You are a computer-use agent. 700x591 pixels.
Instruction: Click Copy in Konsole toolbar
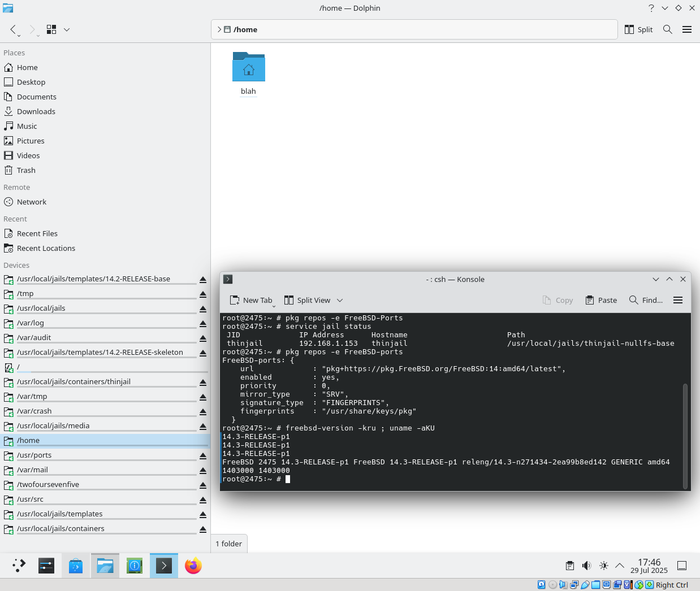558,300
